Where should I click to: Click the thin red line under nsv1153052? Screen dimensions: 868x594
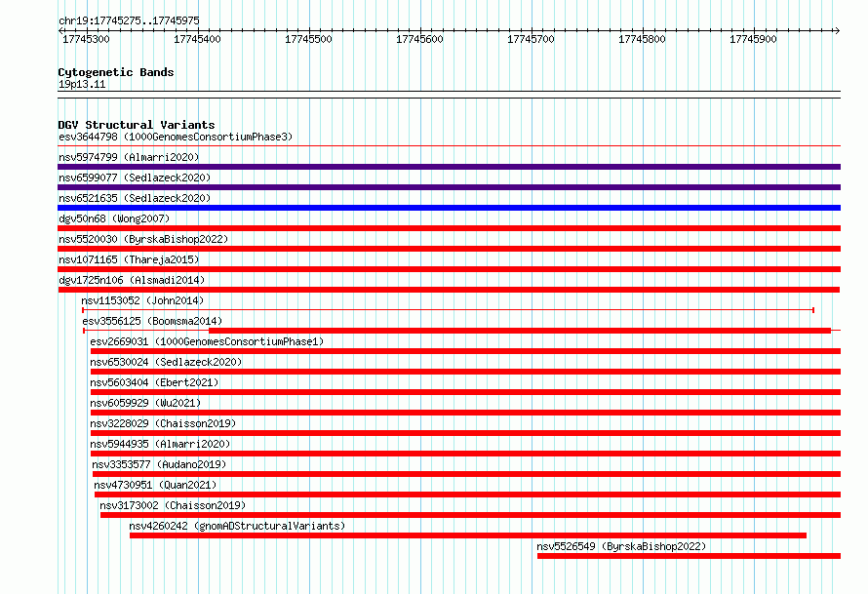(448, 310)
